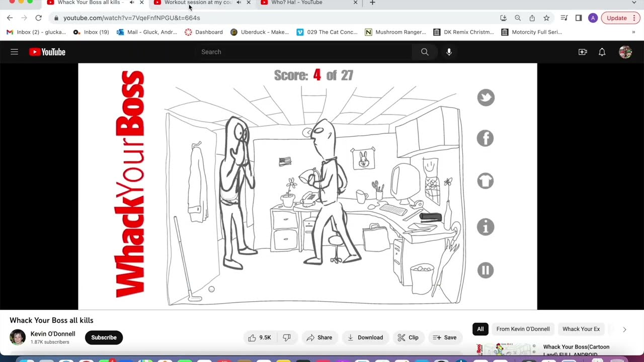Screen dimensions: 644x362
Task: Show more filter chips with the arrow
Action: [x=624, y=329]
